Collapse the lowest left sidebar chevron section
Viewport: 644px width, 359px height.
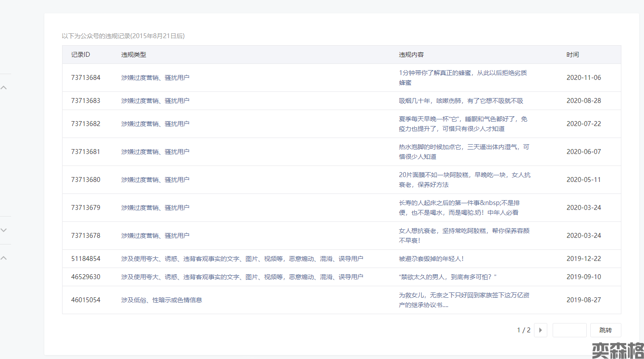tap(4, 258)
